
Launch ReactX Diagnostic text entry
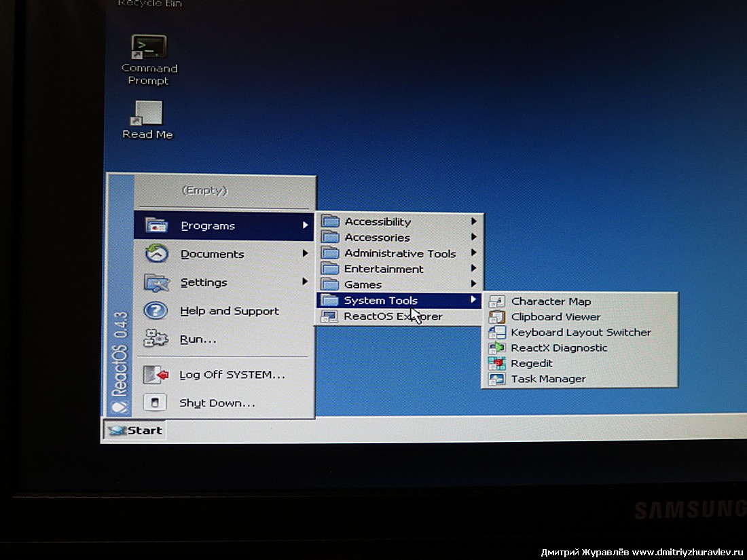559,348
